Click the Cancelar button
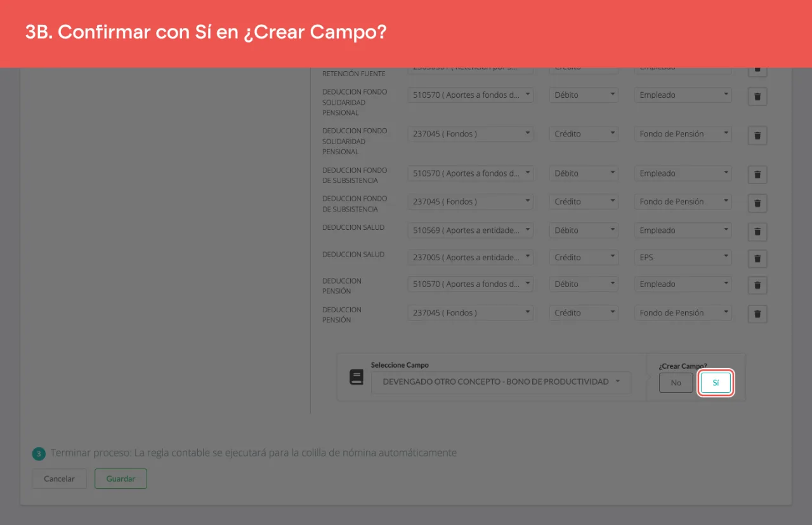 click(60, 479)
